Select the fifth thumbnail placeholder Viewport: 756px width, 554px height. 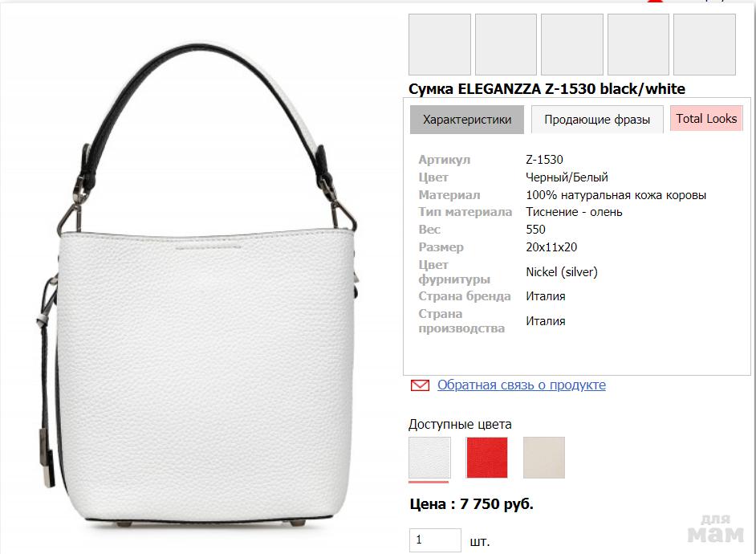(x=705, y=44)
